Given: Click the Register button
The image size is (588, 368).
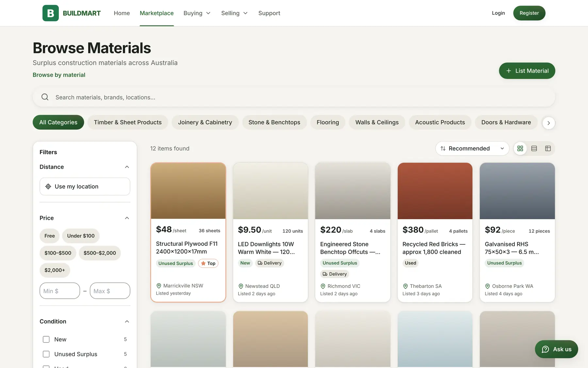Looking at the screenshot, I should pyautogui.click(x=529, y=13).
